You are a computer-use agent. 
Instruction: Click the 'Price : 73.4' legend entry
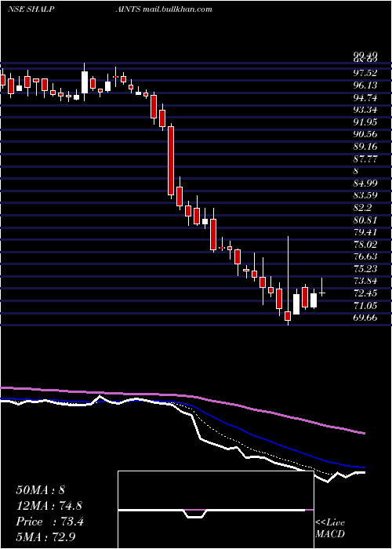pos(49,522)
